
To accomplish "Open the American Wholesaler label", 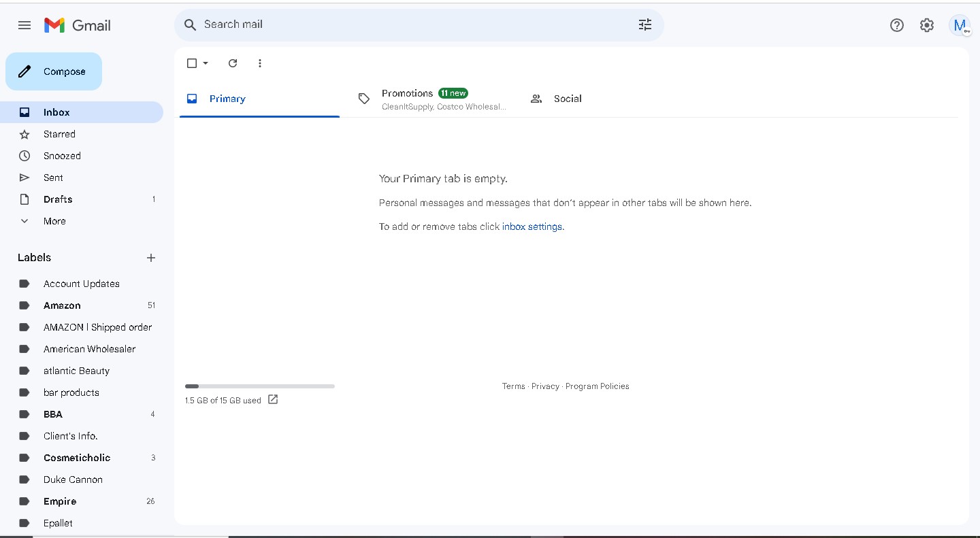I will tap(82, 349).
